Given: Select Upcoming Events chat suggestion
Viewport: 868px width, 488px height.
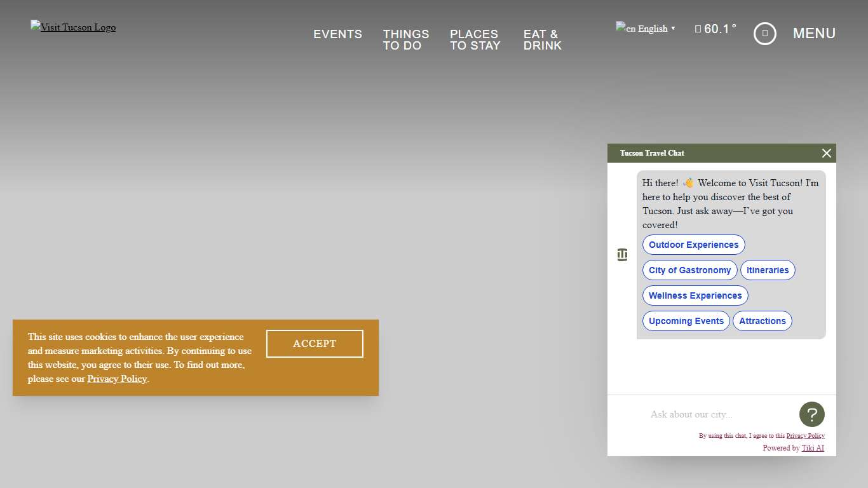Looking at the screenshot, I should coord(686,321).
